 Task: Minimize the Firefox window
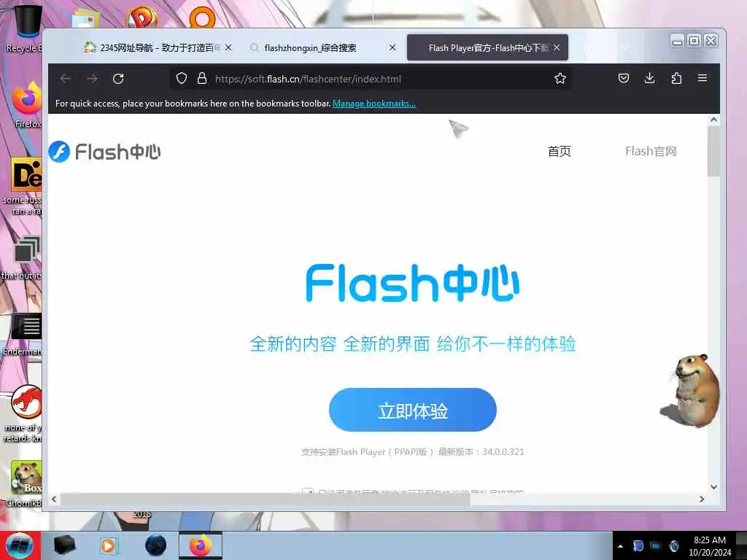[x=677, y=42]
